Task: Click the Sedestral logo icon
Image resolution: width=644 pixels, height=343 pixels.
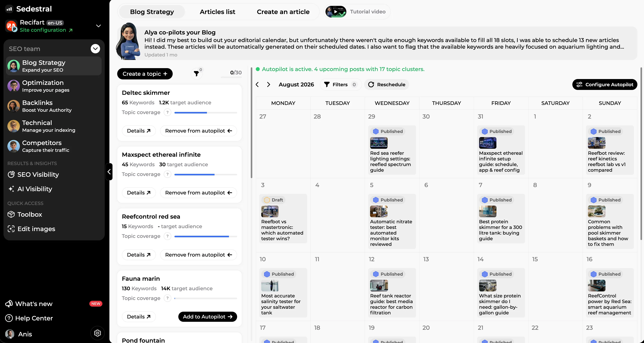Action: 9,9
